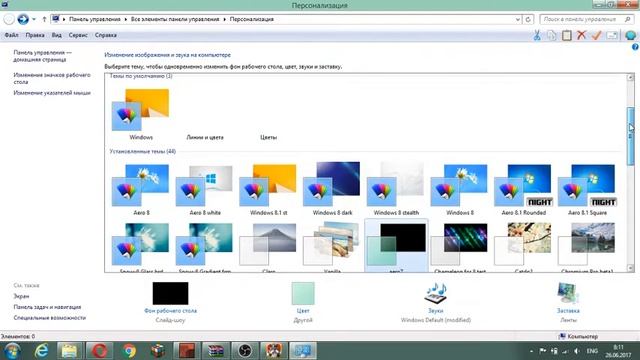Switch the ENG input language indicator
Screen dimensions: 640x360
[592, 351]
